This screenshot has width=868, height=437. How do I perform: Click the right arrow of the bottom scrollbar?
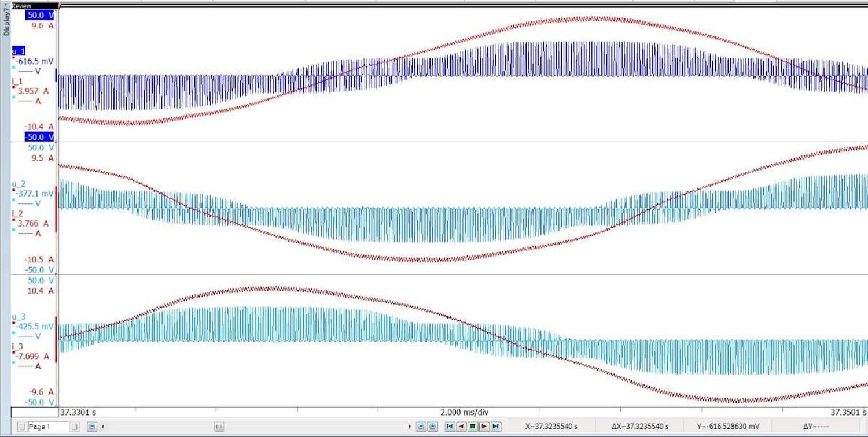tap(410, 427)
